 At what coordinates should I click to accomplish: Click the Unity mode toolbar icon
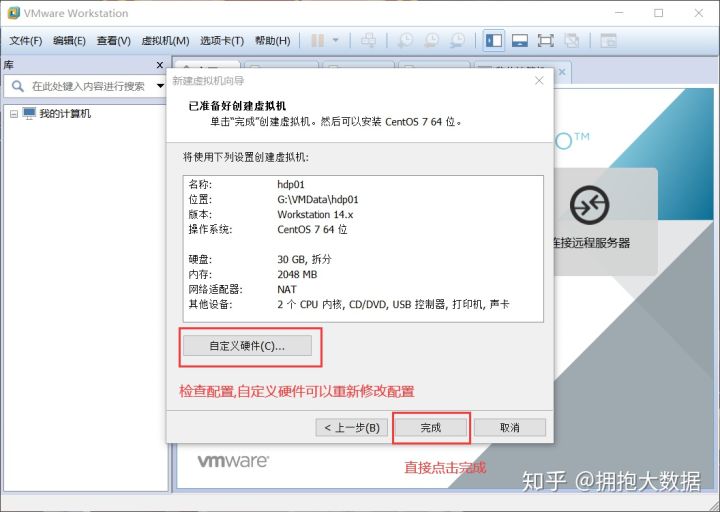point(572,41)
